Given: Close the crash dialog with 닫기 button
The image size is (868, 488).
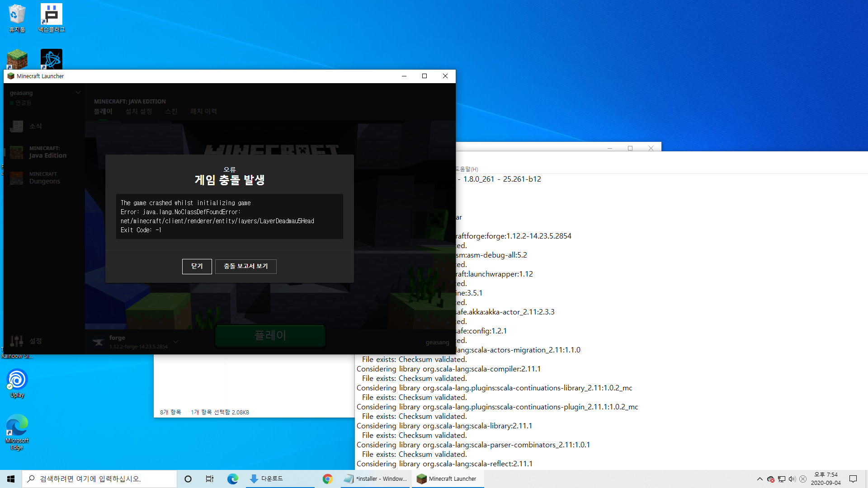Looking at the screenshot, I should [x=197, y=266].
